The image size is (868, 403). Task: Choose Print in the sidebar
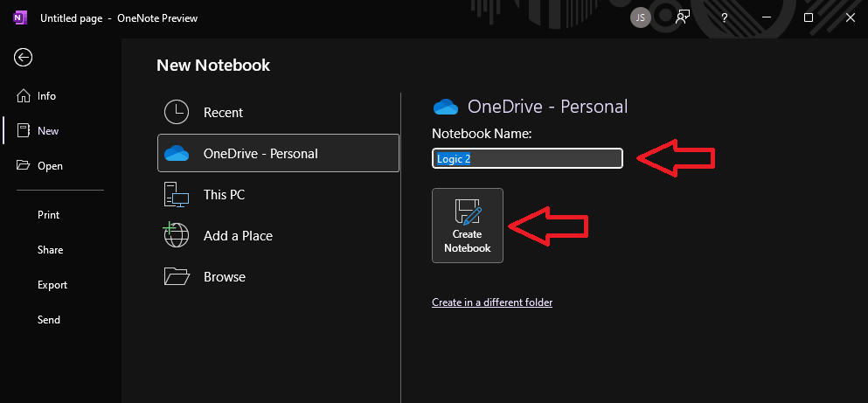click(x=48, y=215)
